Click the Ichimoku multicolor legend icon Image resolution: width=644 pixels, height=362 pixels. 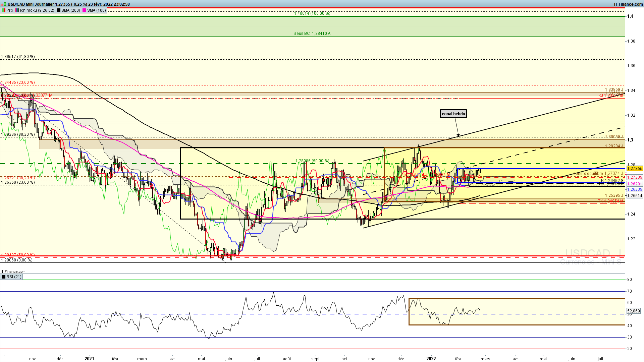click(17, 10)
